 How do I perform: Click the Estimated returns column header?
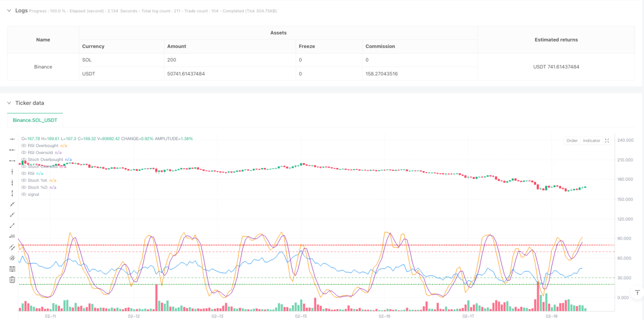click(556, 40)
